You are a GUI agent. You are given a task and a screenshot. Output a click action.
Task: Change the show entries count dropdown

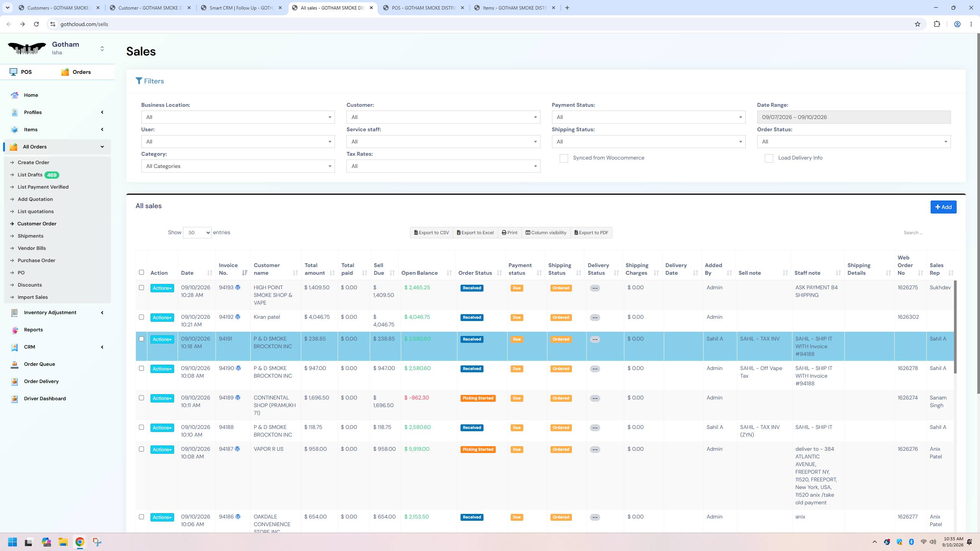pyautogui.click(x=197, y=233)
